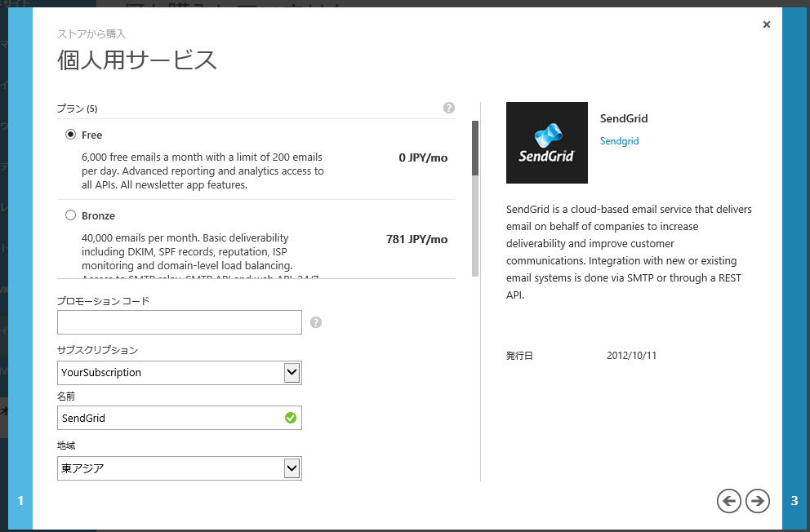Open the Sendgrid publisher link
The width and height of the screenshot is (810, 532).
619,141
